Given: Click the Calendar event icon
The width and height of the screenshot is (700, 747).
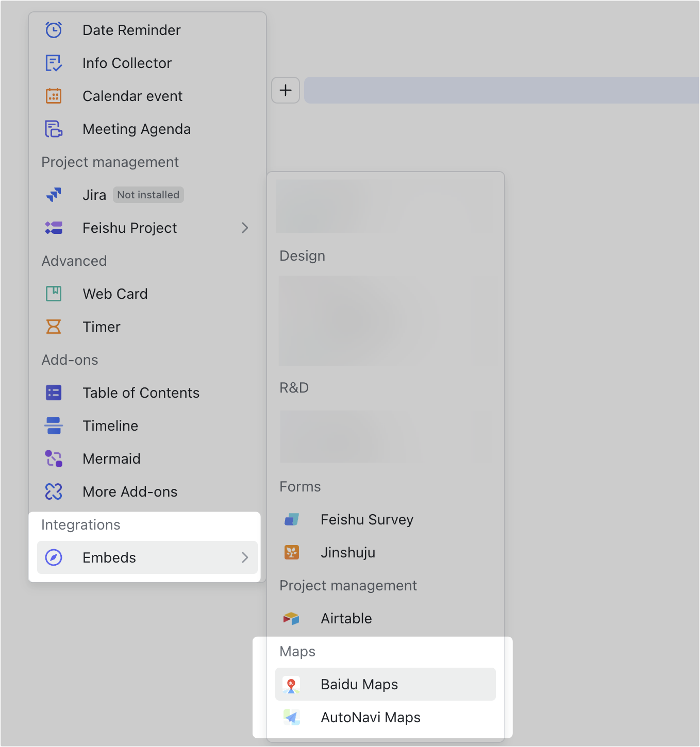Looking at the screenshot, I should (54, 96).
